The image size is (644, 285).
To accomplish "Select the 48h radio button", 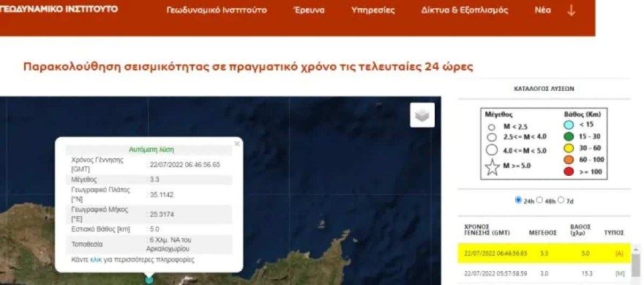I will pos(539,200).
